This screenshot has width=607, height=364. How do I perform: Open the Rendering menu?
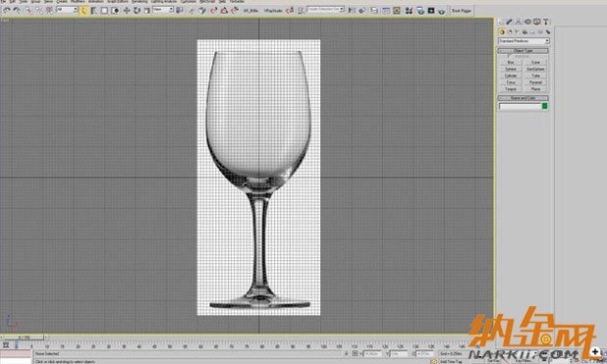coord(139,2)
